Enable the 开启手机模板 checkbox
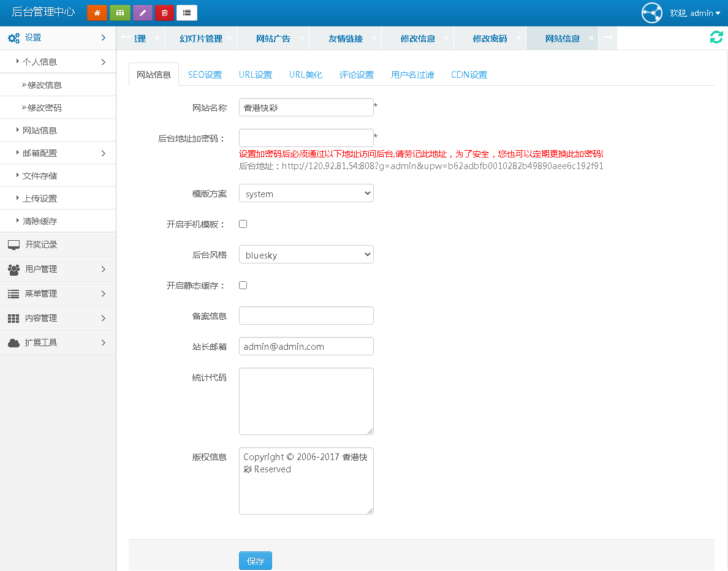The image size is (728, 571). coord(243,224)
